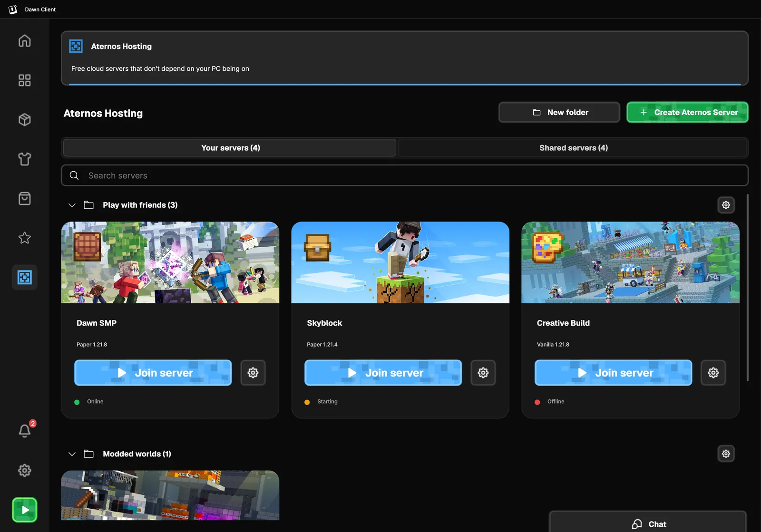Click the Paper 1.21.4 version text
Image resolution: width=761 pixels, height=532 pixels.
(322, 345)
